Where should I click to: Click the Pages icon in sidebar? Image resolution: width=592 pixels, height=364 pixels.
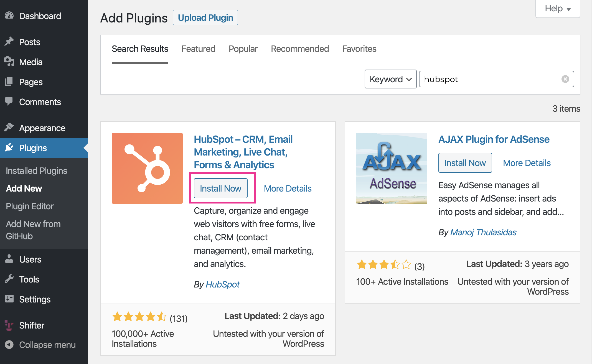(9, 82)
